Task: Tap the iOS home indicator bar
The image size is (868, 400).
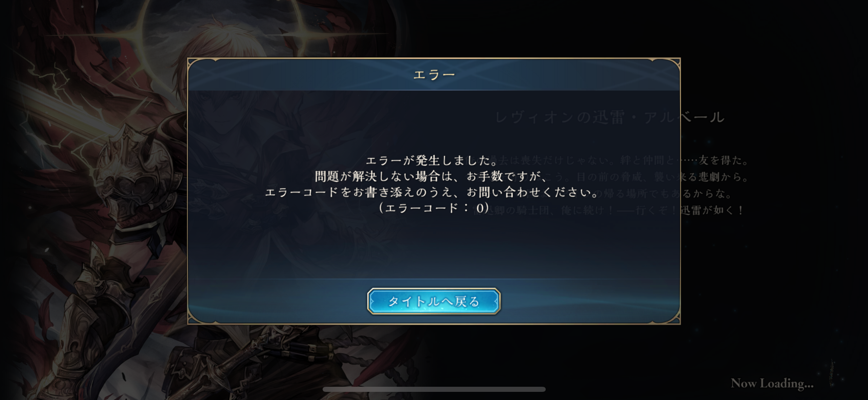Action: pos(434,389)
